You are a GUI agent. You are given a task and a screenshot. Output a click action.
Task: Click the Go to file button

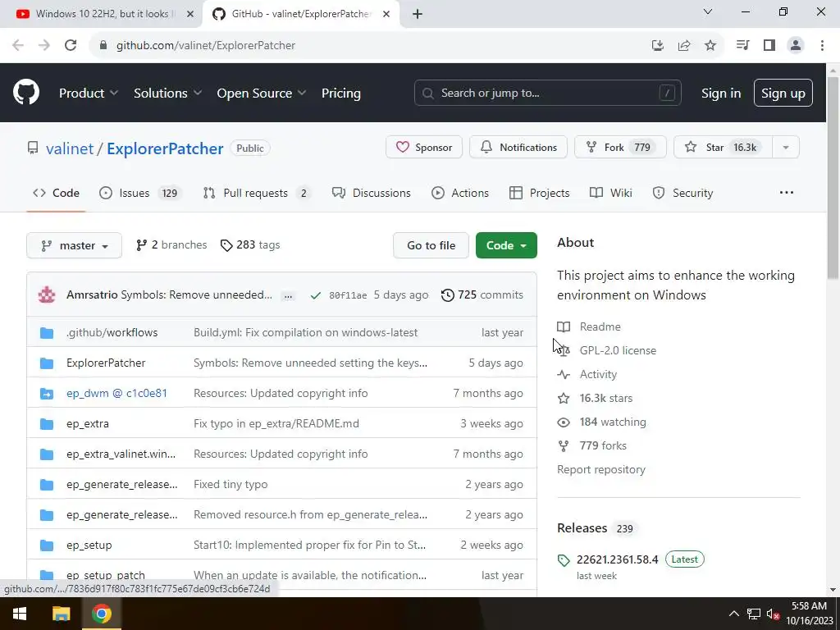pos(431,245)
